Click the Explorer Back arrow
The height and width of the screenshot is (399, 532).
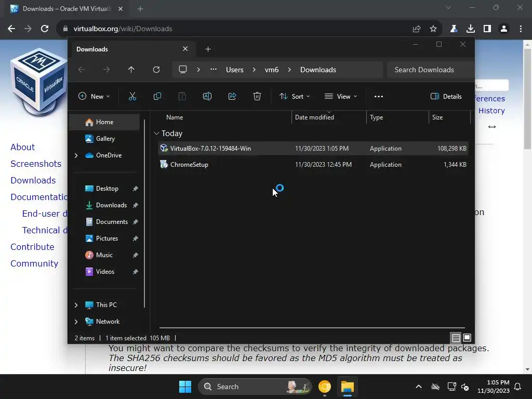[82, 70]
